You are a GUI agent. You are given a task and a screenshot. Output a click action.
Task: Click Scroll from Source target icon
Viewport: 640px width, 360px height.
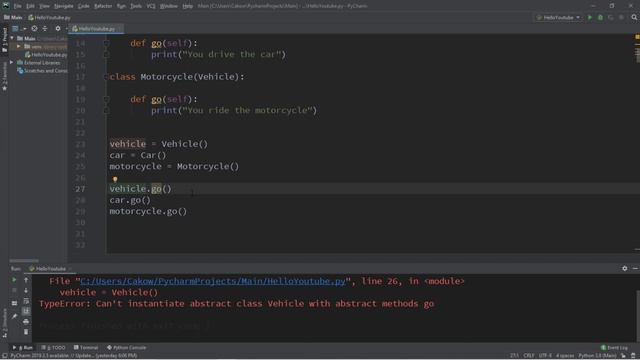pyautogui.click(x=34, y=29)
